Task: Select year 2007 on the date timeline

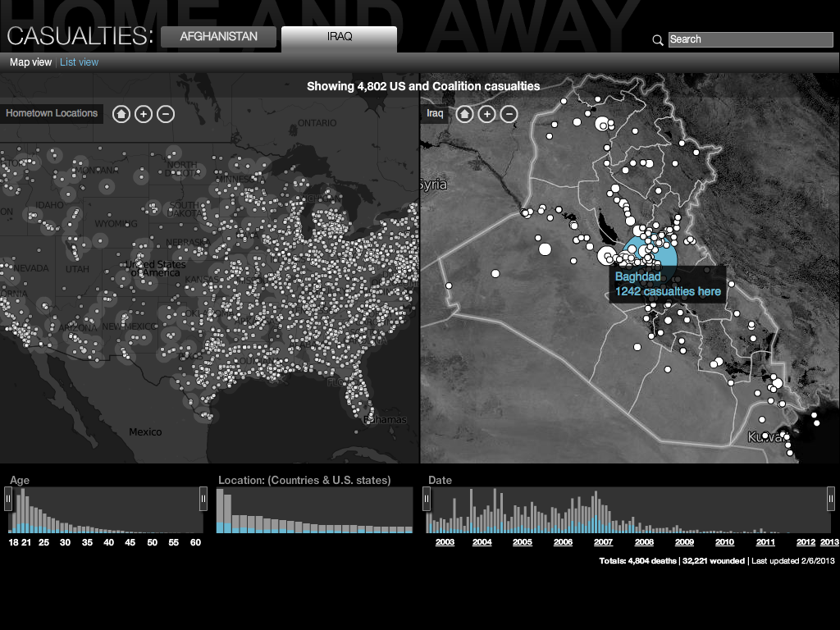Action: click(603, 542)
